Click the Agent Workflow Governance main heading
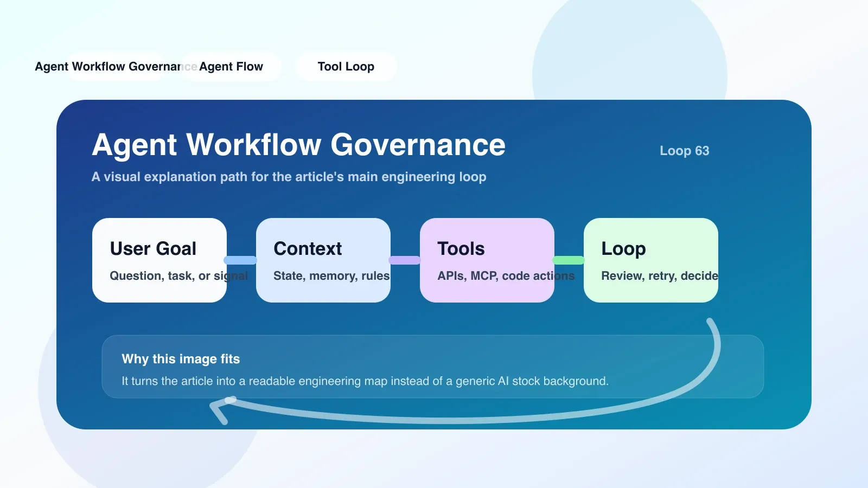 coord(299,145)
